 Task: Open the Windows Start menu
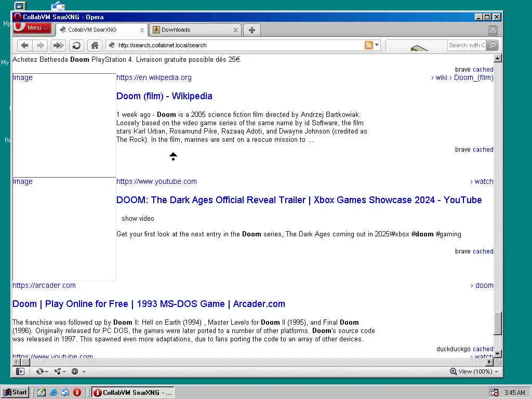click(x=15, y=393)
